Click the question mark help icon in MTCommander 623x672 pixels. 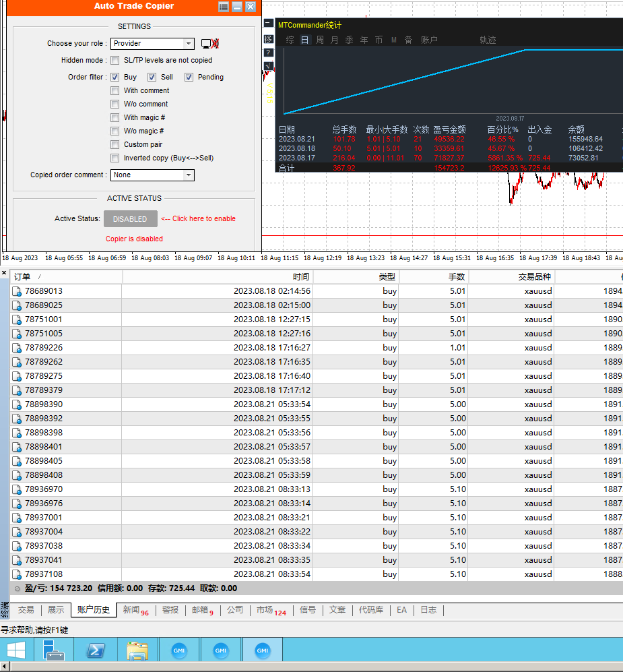(x=269, y=53)
